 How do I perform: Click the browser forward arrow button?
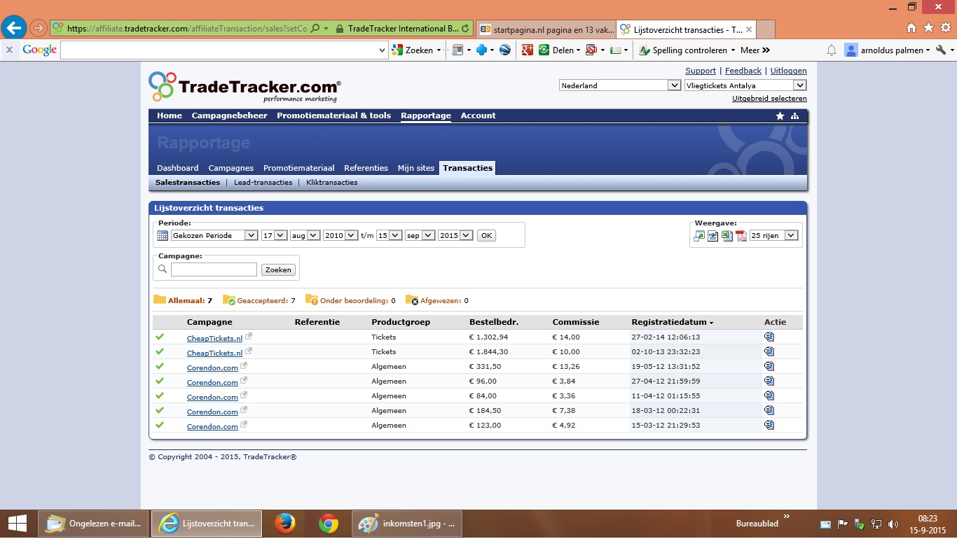click(x=39, y=29)
